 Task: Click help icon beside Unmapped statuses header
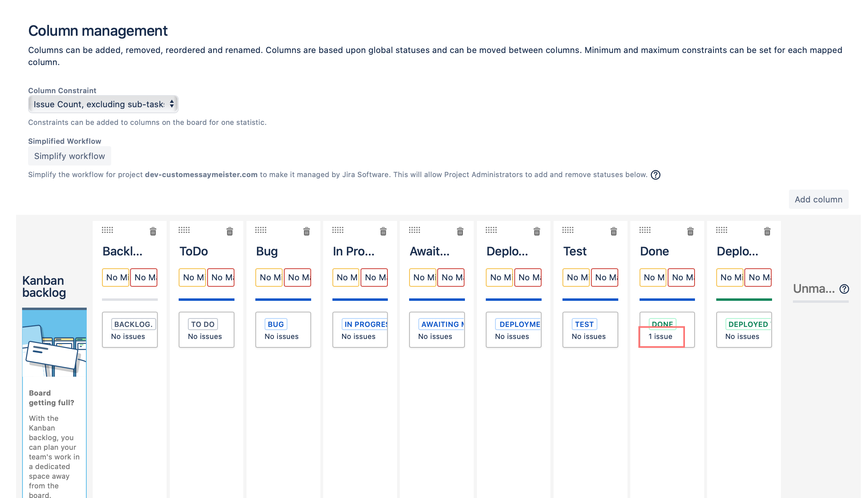(x=844, y=289)
